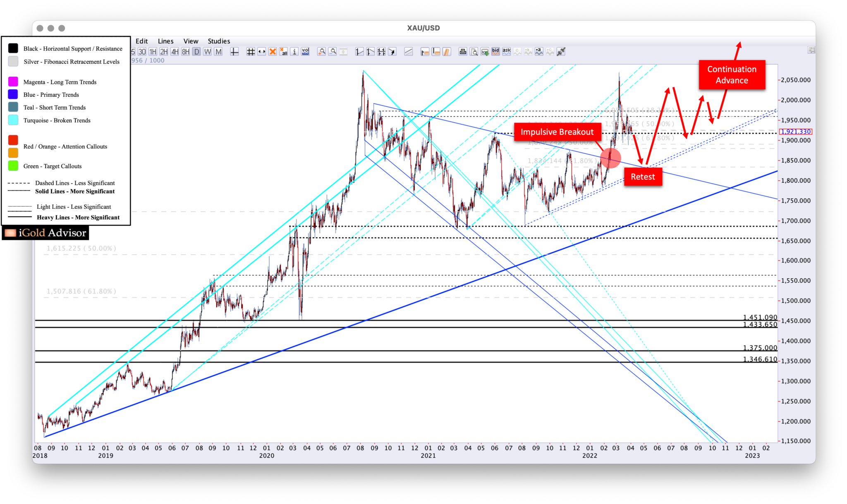847x504 pixels.
Task: Click the arrow chart style icon
Action: click(392, 52)
